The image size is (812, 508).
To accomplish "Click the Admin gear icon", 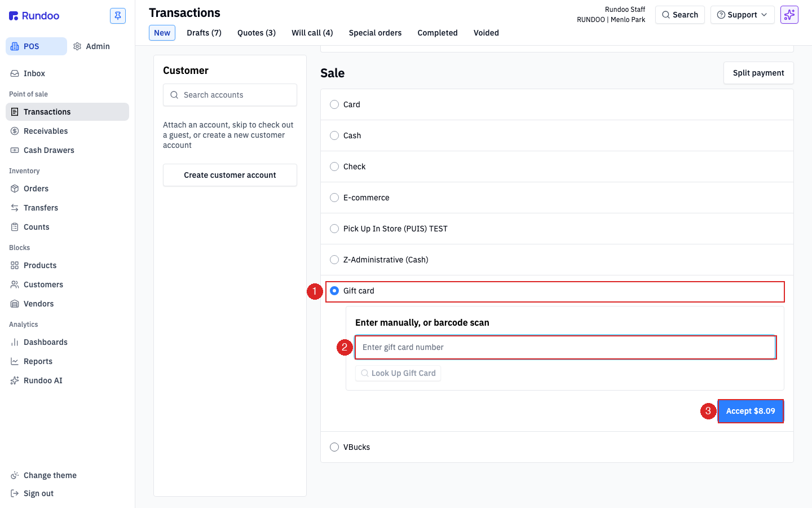I will click(77, 46).
